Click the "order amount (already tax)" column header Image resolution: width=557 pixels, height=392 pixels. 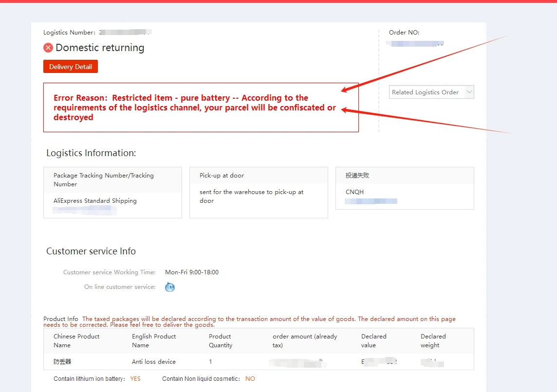coord(305,340)
